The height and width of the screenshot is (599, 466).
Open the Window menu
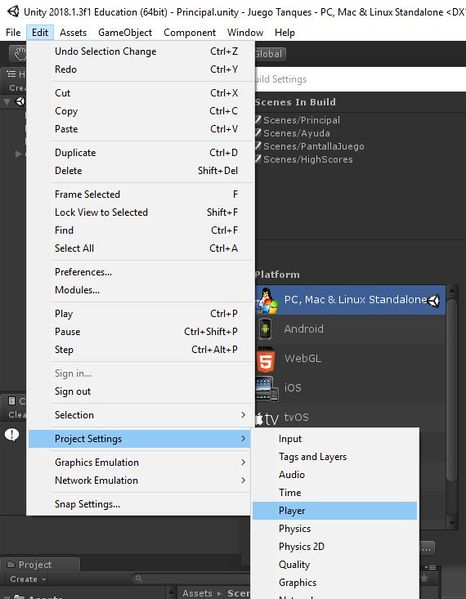(245, 32)
